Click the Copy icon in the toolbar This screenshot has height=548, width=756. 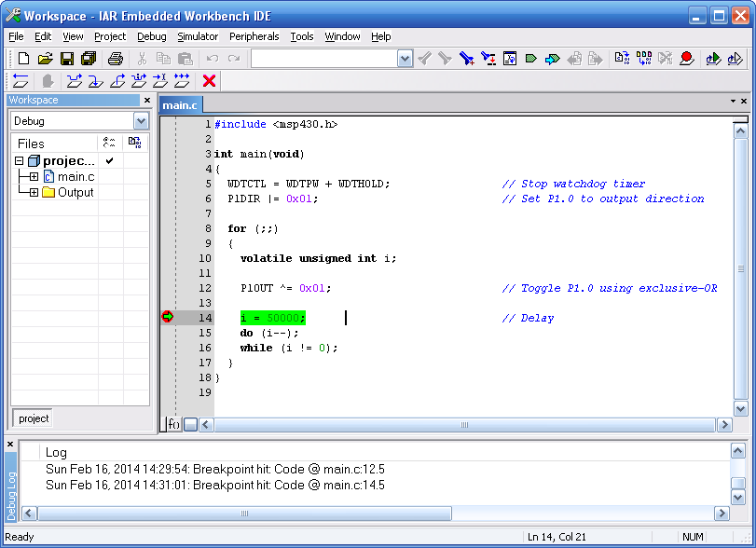(x=164, y=59)
